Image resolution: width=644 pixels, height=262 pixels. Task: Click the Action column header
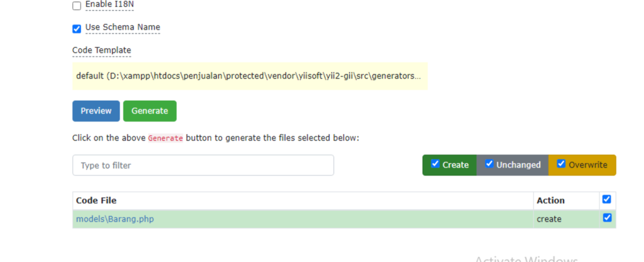click(x=551, y=201)
